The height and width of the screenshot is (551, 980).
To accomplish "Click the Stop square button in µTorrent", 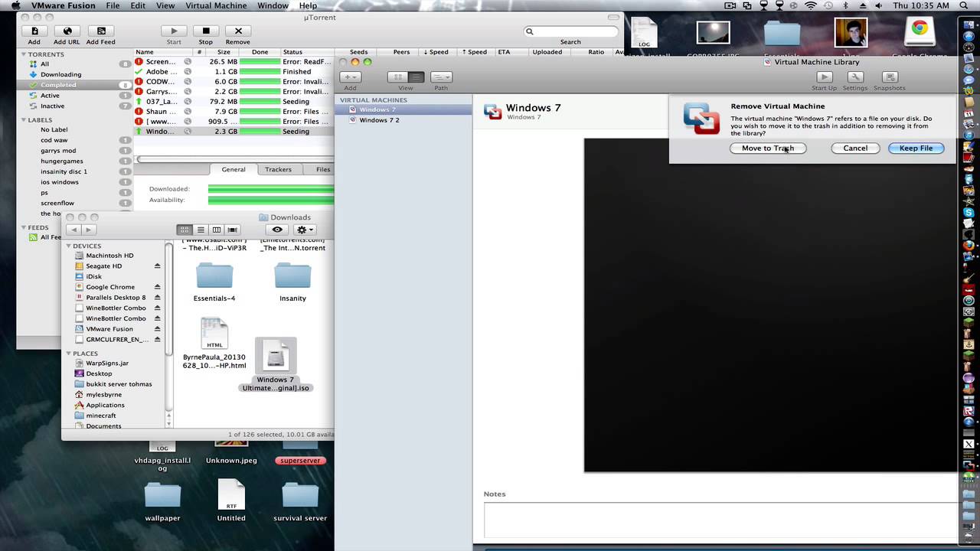I will point(206,31).
